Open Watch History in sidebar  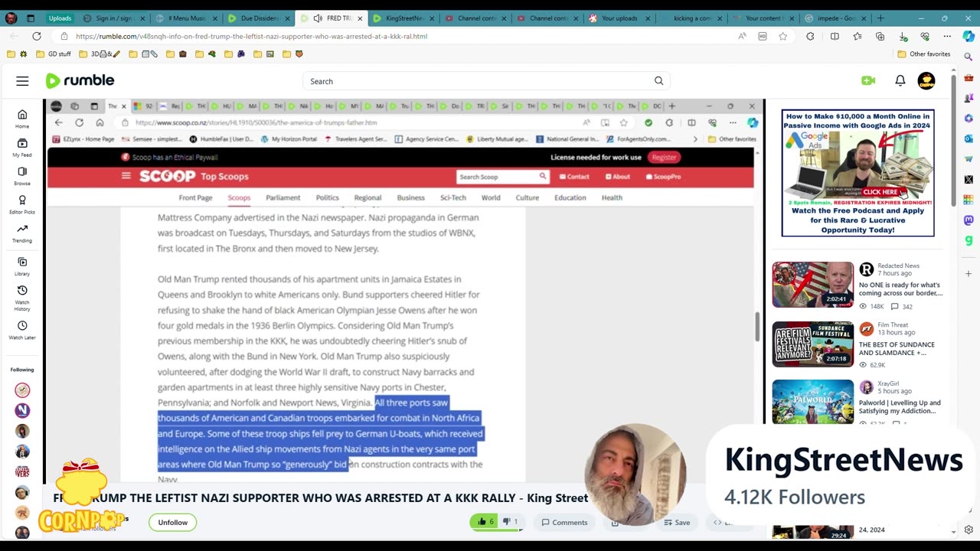point(22,298)
